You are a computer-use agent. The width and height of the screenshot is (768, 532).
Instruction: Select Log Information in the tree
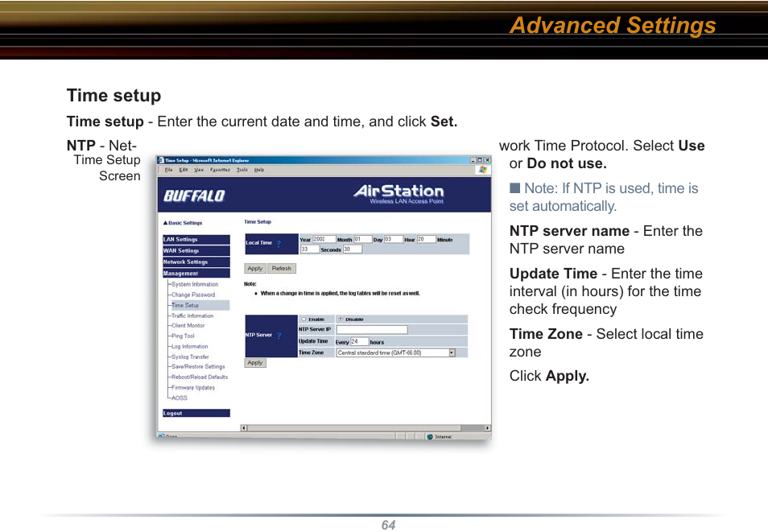point(189,347)
